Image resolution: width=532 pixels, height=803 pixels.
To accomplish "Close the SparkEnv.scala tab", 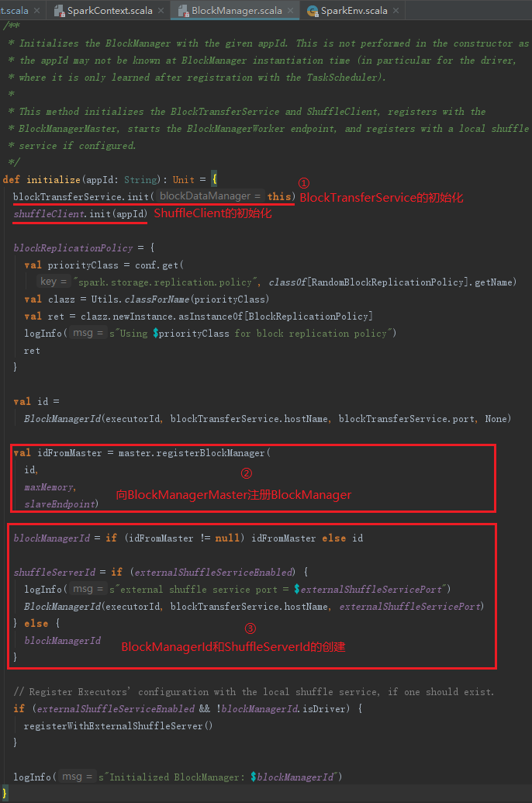I will click(396, 10).
